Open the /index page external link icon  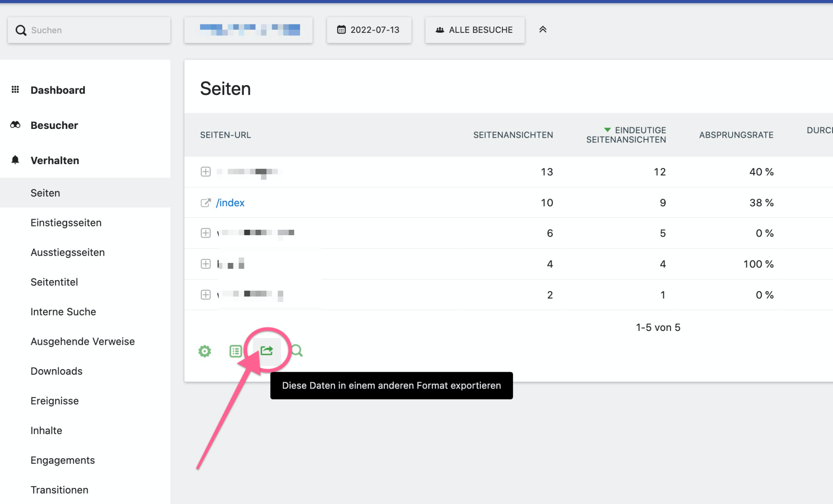(205, 203)
